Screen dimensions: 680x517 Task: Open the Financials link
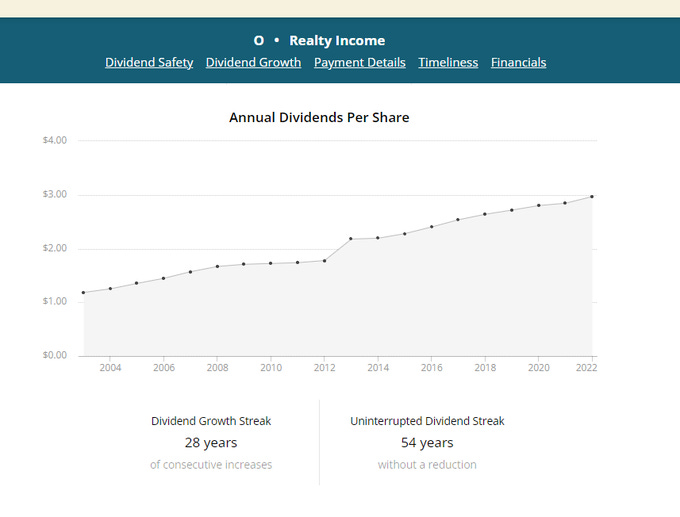point(519,62)
